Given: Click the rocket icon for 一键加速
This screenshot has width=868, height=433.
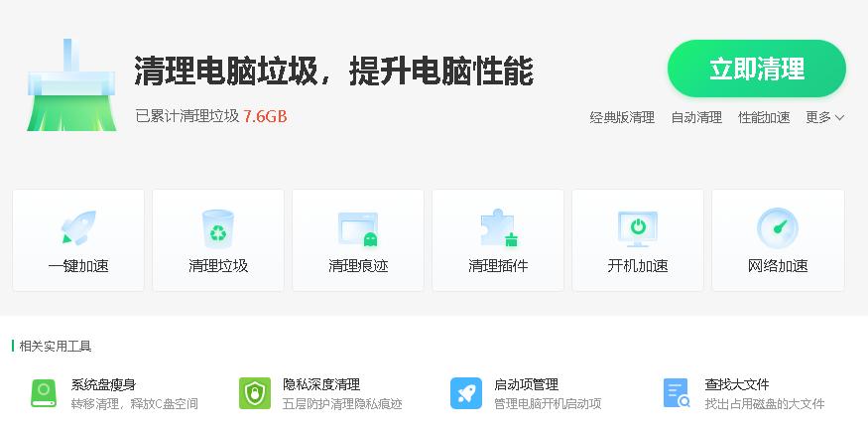Looking at the screenshot, I should pos(78,227).
